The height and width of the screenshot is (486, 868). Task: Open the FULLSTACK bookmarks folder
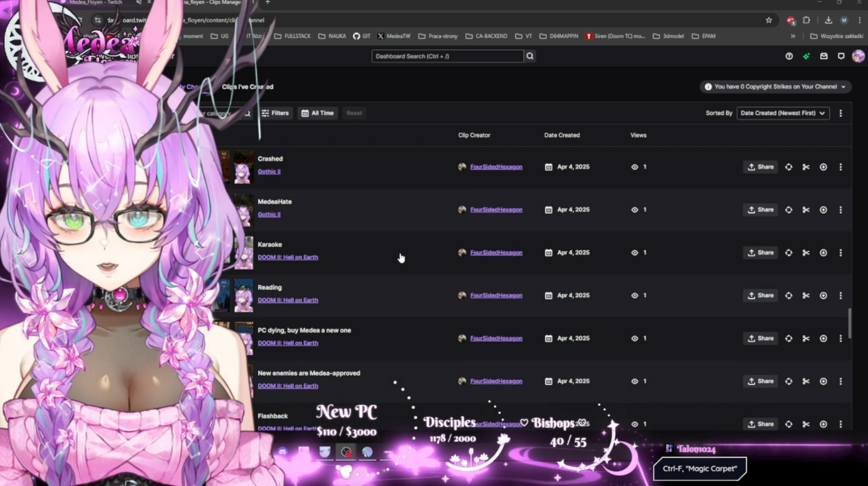(x=292, y=36)
